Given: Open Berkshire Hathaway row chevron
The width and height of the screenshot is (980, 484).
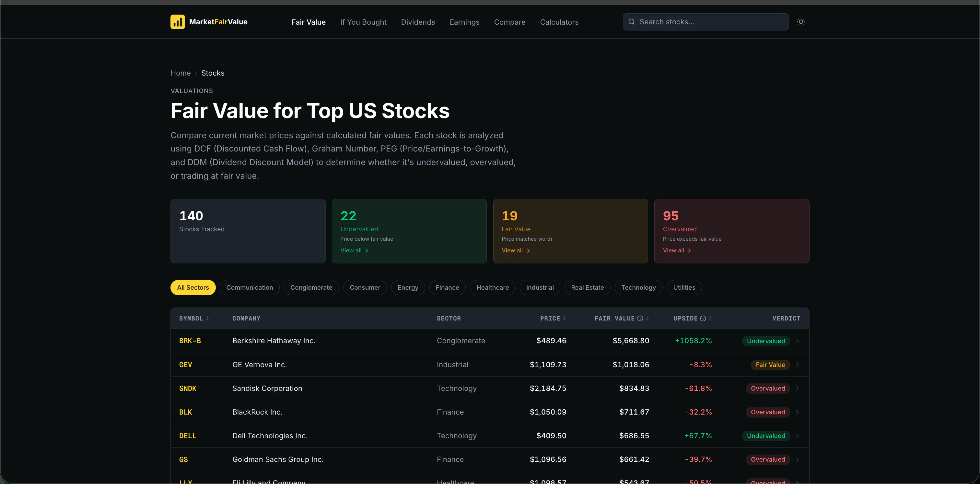Looking at the screenshot, I should point(798,341).
